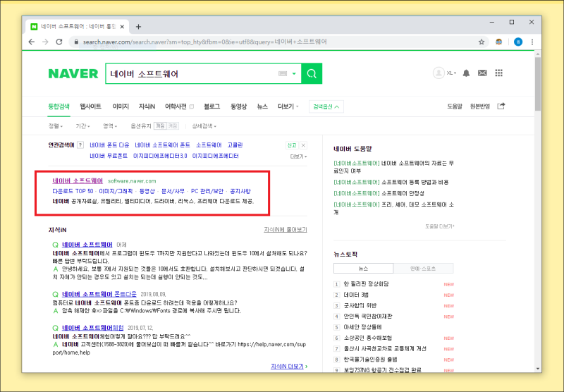
Task: Click the share icon next to 원본반영
Action: point(501,106)
